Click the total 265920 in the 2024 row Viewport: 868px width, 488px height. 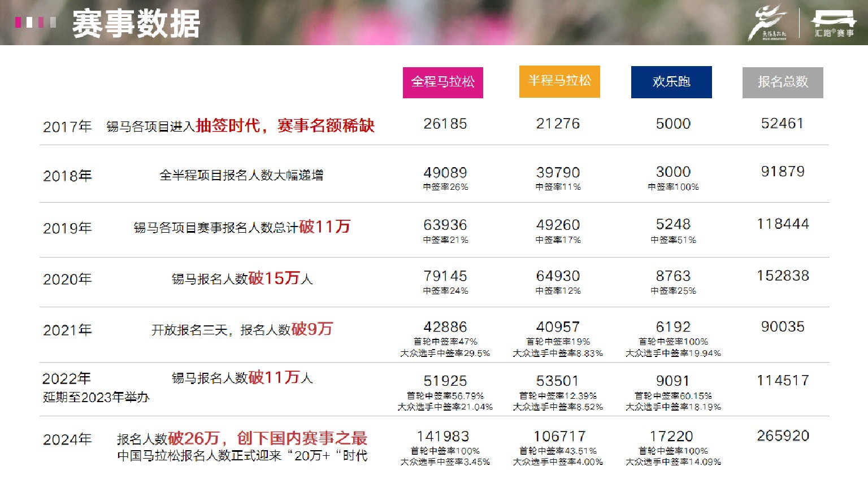point(783,436)
